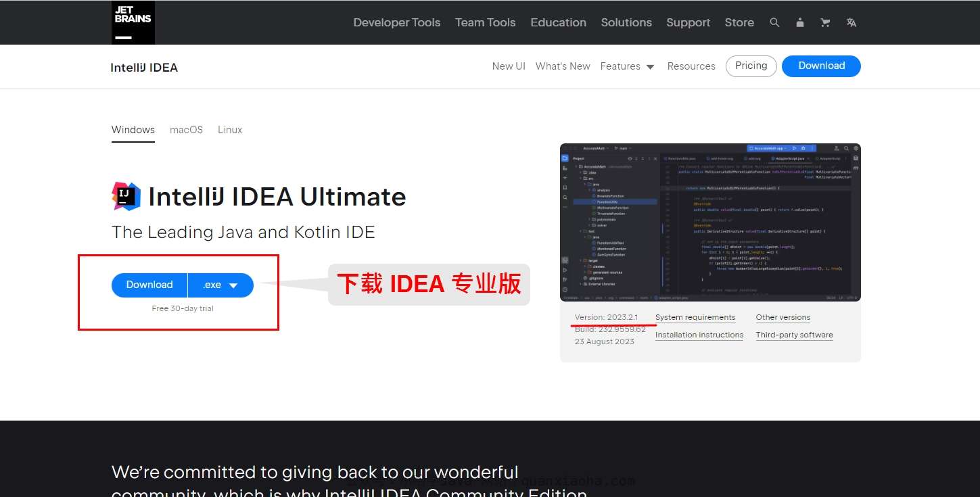This screenshot has width=980, height=497.
Task: Open System requirements link
Action: click(695, 317)
